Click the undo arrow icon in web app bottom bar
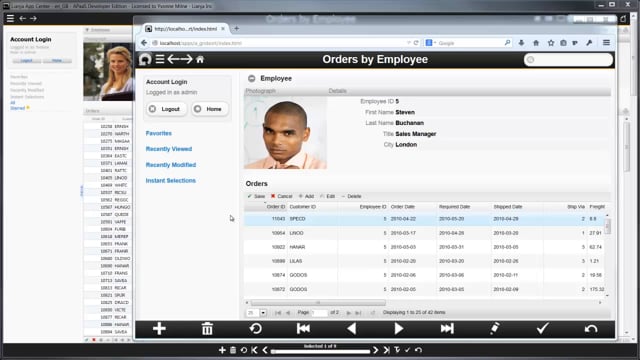 tap(591, 329)
